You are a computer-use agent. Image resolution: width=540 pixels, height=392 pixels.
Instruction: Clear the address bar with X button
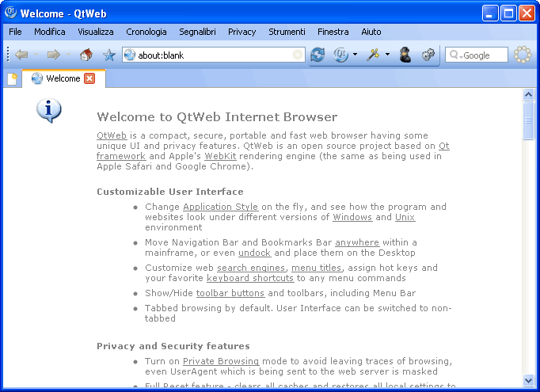[298, 55]
